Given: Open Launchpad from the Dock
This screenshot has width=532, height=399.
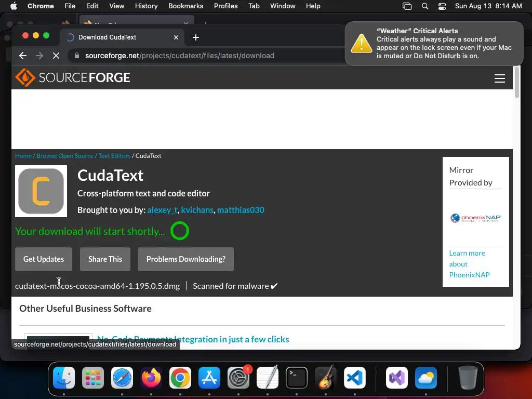Looking at the screenshot, I should [x=93, y=378].
